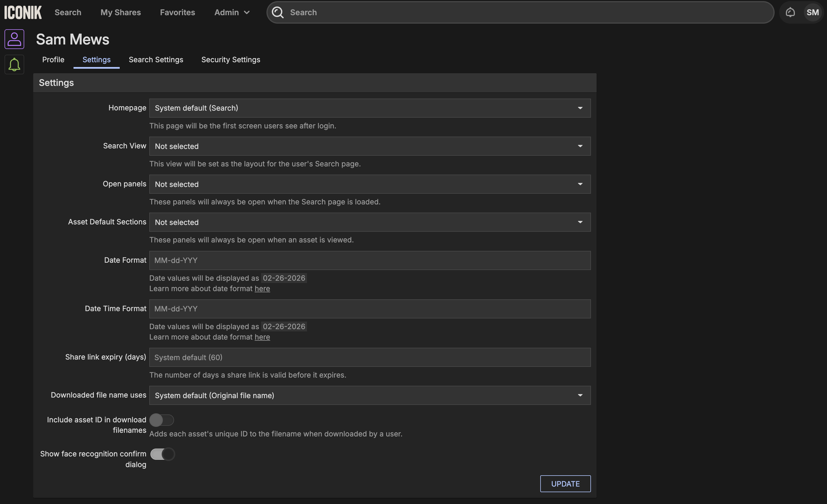
Task: Enable include asset ID in filenames toggle
Action: coord(161,420)
